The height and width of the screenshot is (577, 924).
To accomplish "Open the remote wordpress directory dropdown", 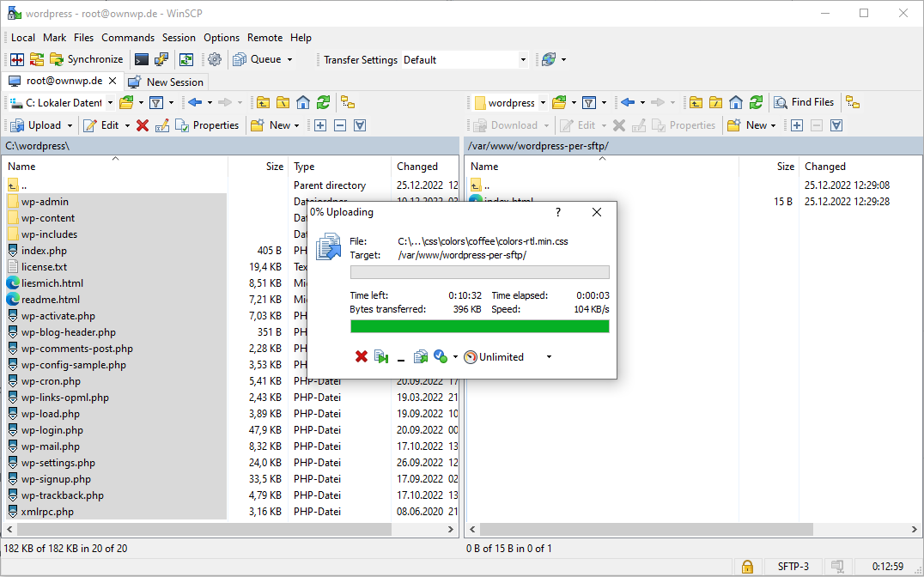I will pyautogui.click(x=510, y=102).
